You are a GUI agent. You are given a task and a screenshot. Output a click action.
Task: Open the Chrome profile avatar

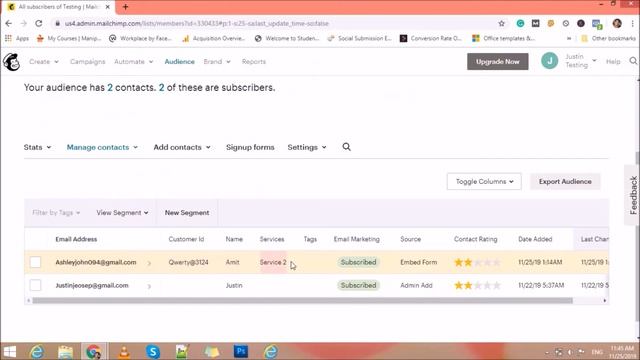coord(617,24)
